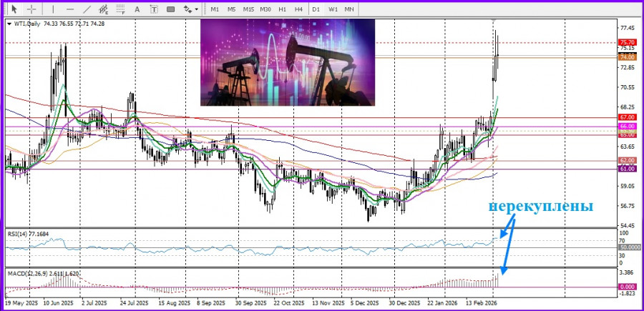Draw a vertical line tool

[x=52, y=9]
